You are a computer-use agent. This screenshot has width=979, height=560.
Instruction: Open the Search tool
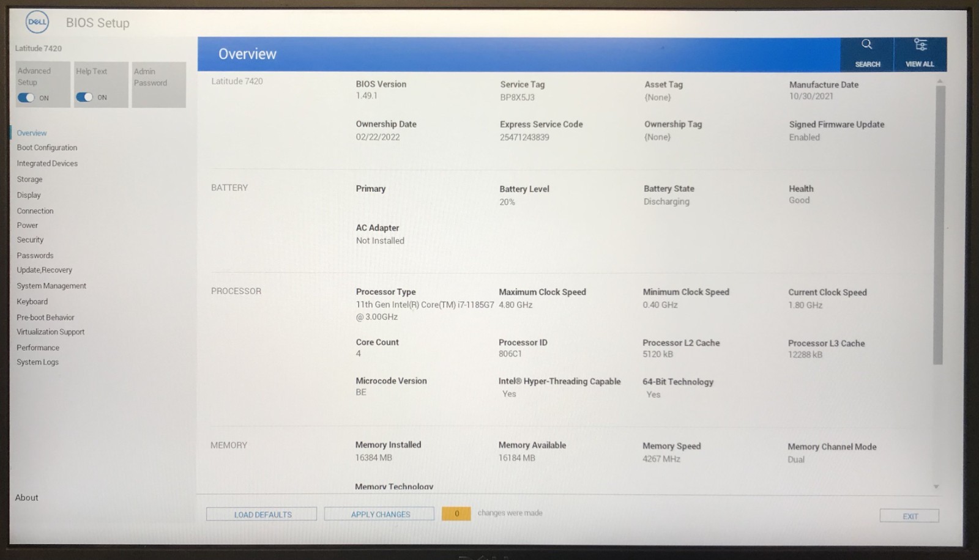[867, 54]
